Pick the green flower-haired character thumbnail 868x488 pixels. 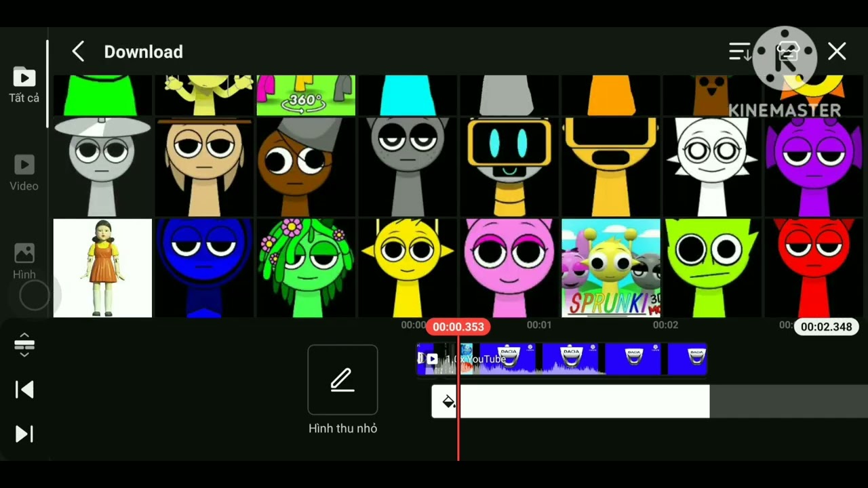306,268
